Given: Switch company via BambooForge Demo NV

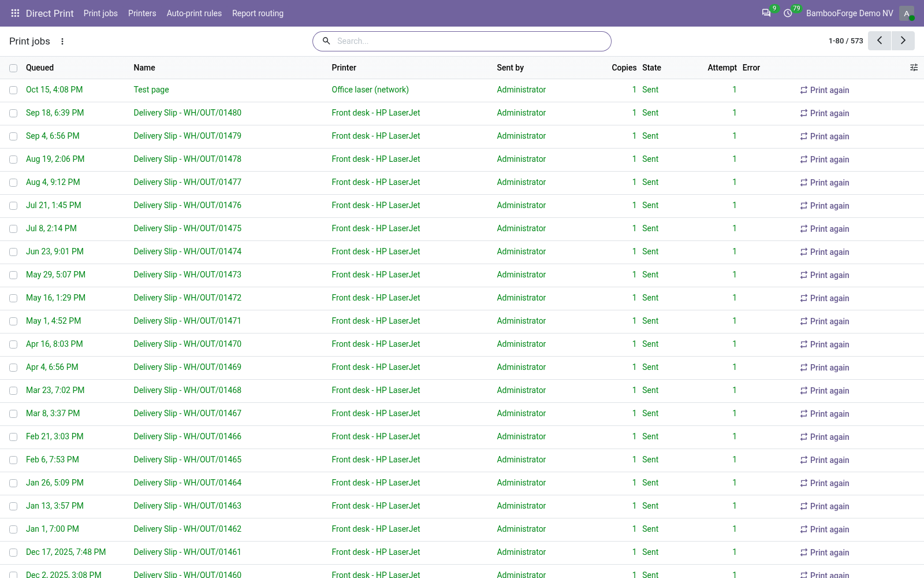Looking at the screenshot, I should (850, 13).
